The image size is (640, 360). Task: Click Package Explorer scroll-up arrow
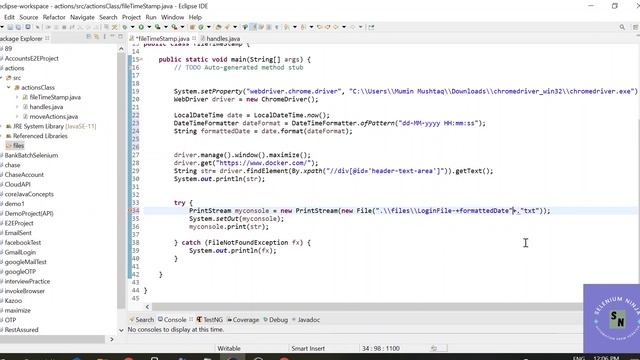(x=121, y=49)
